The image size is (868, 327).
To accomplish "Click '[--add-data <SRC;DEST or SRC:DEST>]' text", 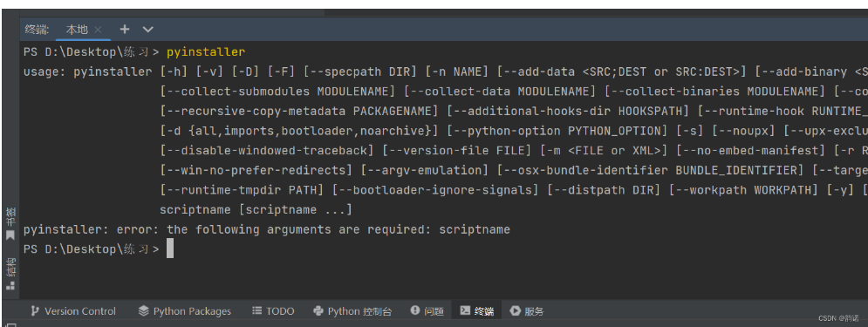I will pyautogui.click(x=622, y=72).
